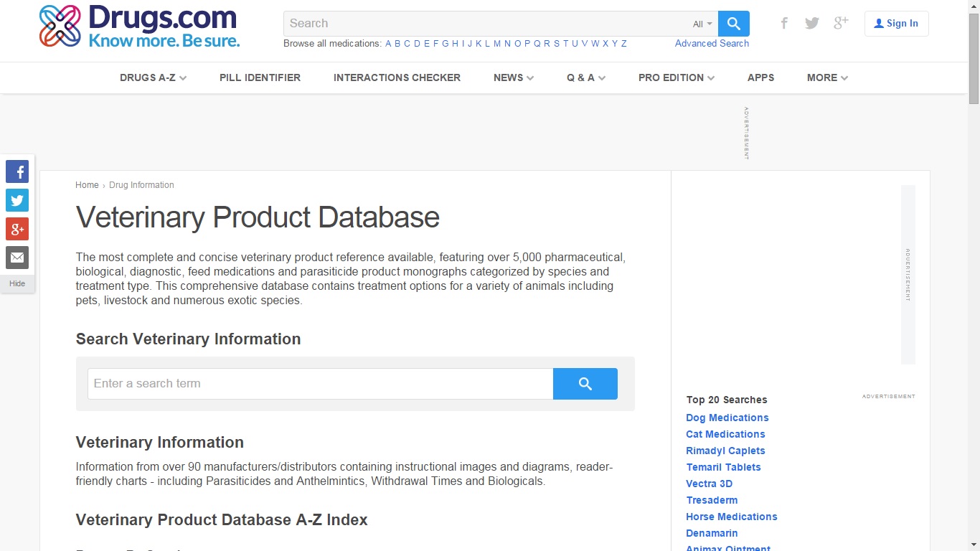This screenshot has height=551, width=980.
Task: Share page by email via sidebar
Action: click(x=17, y=258)
